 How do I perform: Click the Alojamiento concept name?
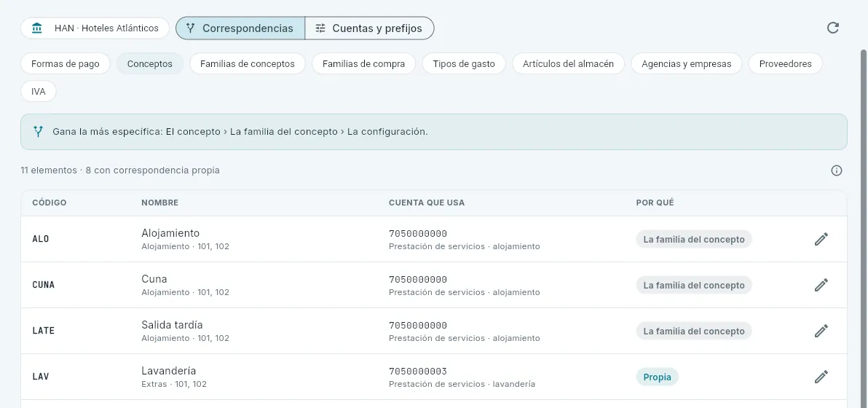pyautogui.click(x=170, y=233)
